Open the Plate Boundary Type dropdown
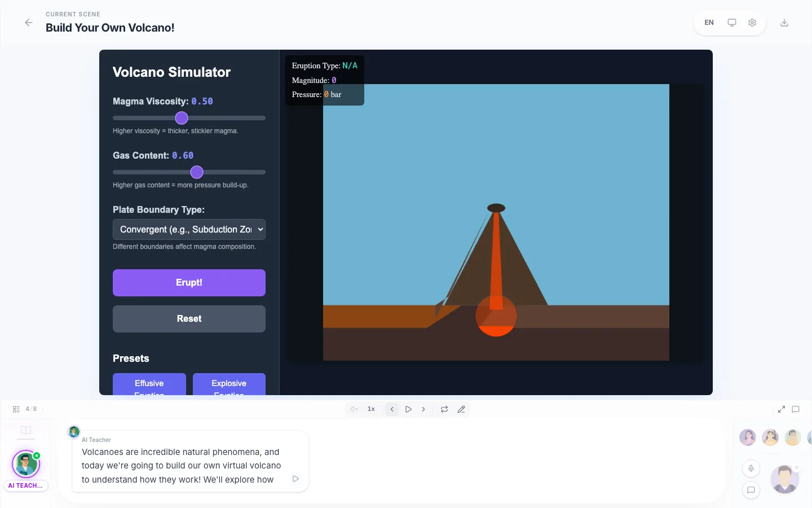Screen dimensions: 812x508 coord(189,229)
